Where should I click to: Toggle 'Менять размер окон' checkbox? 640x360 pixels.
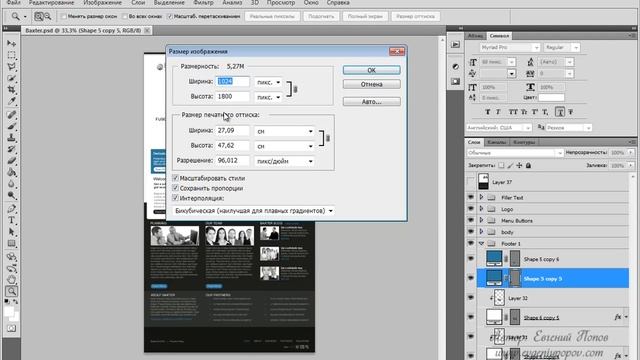[x=64, y=16]
